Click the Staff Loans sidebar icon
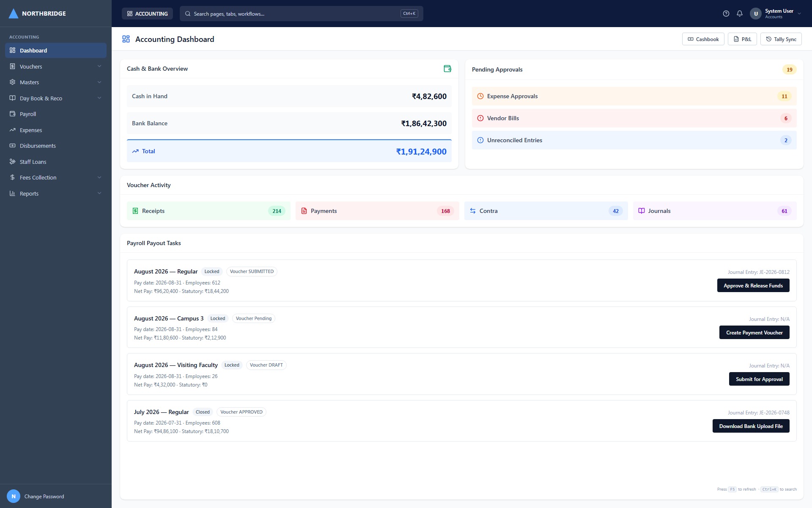Image resolution: width=812 pixels, height=508 pixels. [x=12, y=162]
